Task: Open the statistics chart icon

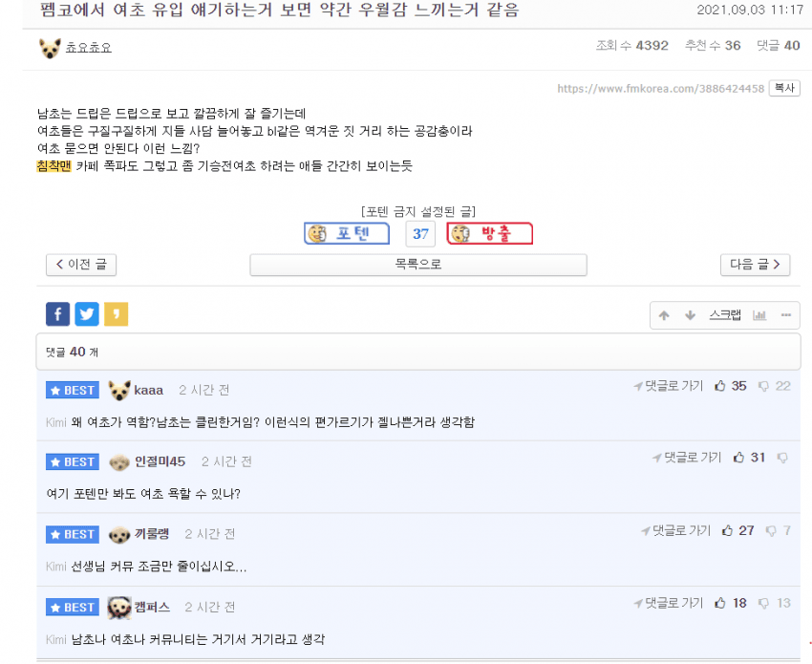Action: point(759,315)
